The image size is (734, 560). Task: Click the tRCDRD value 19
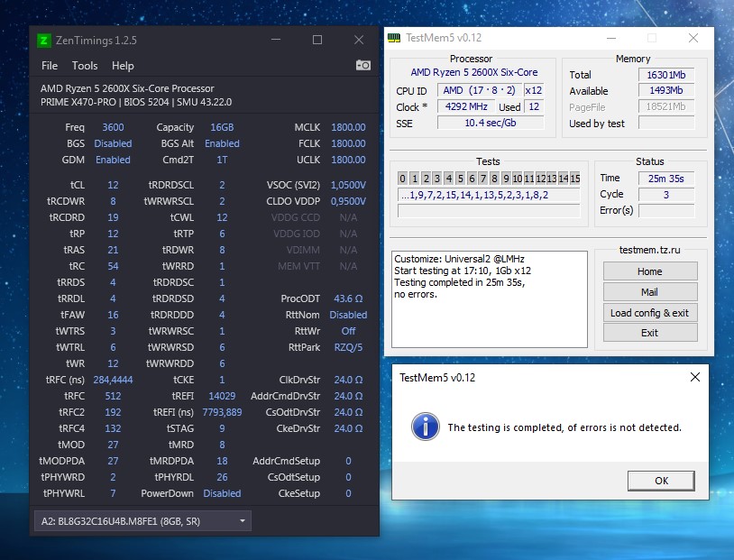[x=113, y=217]
